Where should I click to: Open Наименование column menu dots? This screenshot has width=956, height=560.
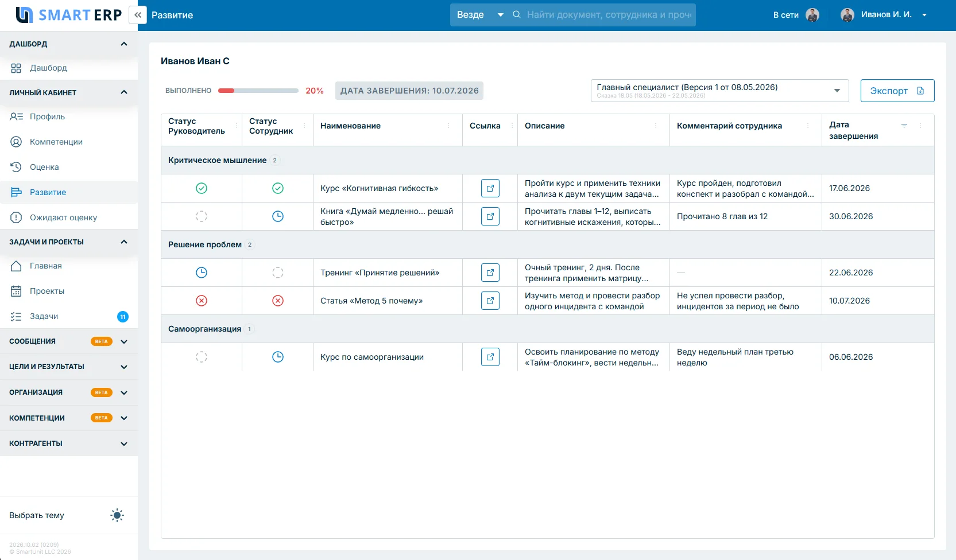coord(448,126)
